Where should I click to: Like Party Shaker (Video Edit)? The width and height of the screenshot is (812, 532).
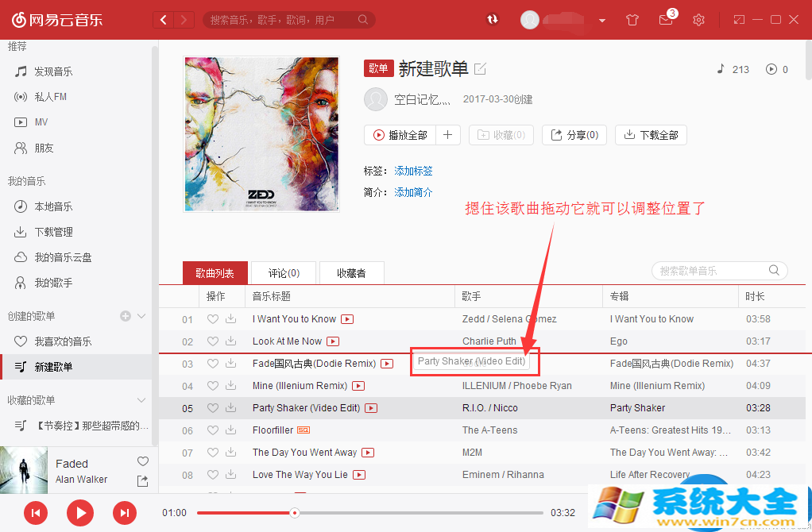coord(213,408)
